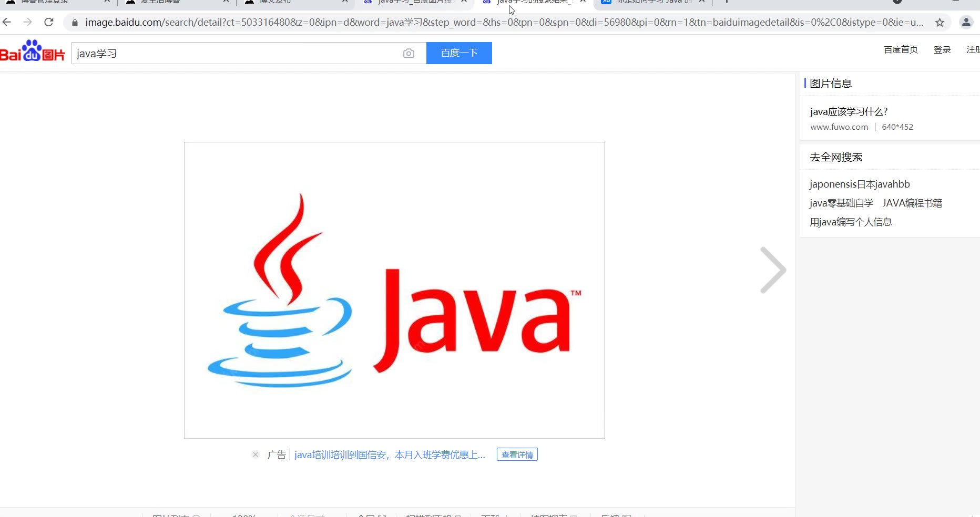Image resolution: width=980 pixels, height=517 pixels.
Task: View ad details via 查看详情 button
Action: coord(517,455)
